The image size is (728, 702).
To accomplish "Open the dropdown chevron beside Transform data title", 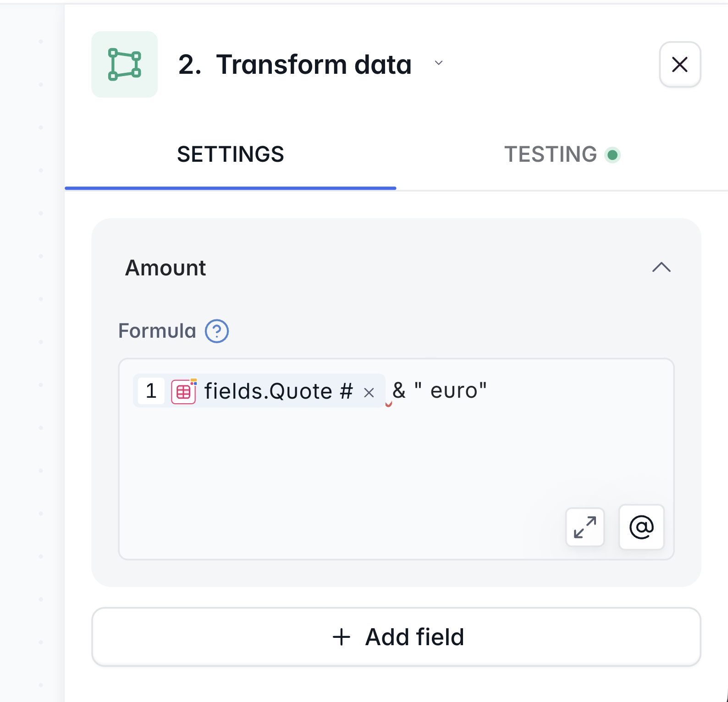I will [438, 63].
